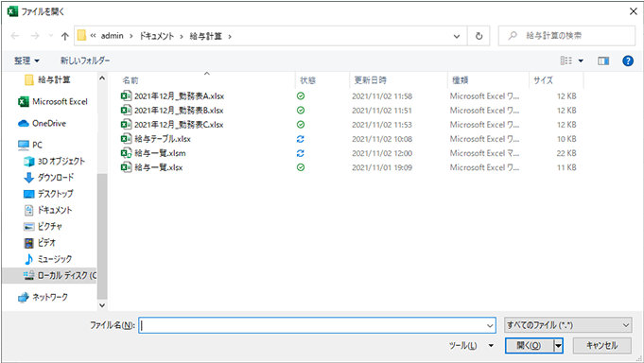This screenshot has width=644, height=363.
Task: Open Help with the question mark icon
Action: (628, 60)
